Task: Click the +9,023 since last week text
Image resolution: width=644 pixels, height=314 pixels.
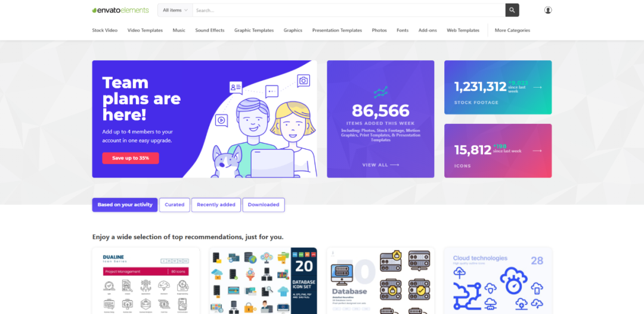Action: click(x=519, y=86)
